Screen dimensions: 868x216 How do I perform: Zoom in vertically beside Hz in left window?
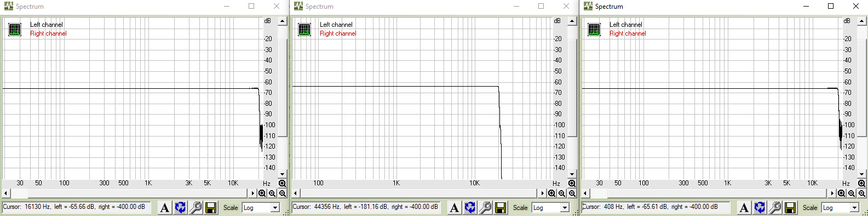click(283, 184)
